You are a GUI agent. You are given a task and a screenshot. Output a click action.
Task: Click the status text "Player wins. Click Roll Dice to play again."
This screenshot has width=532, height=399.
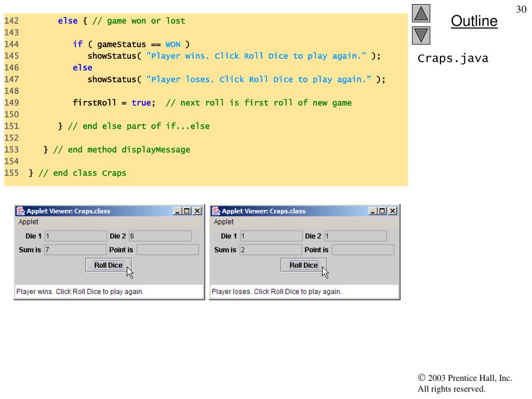[80, 291]
